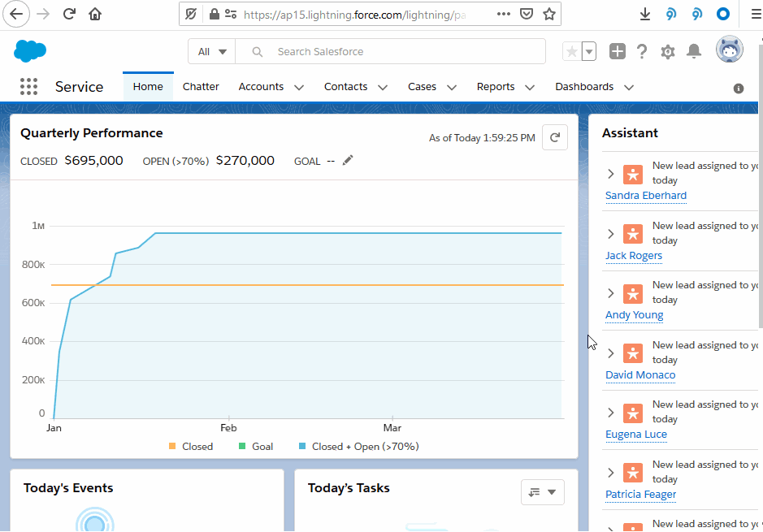Click the Closed legend orange swatch
Image resolution: width=763 pixels, height=532 pixels.
[171, 446]
